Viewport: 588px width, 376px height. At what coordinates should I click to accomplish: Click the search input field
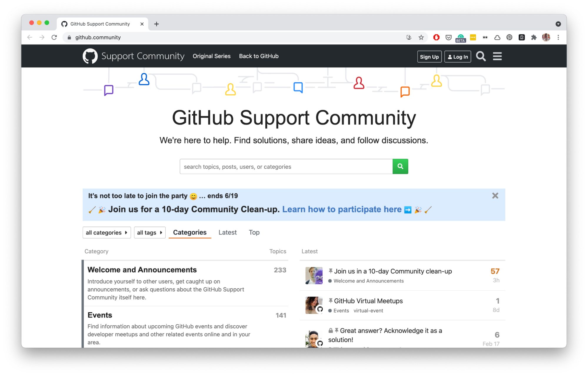[x=286, y=167]
